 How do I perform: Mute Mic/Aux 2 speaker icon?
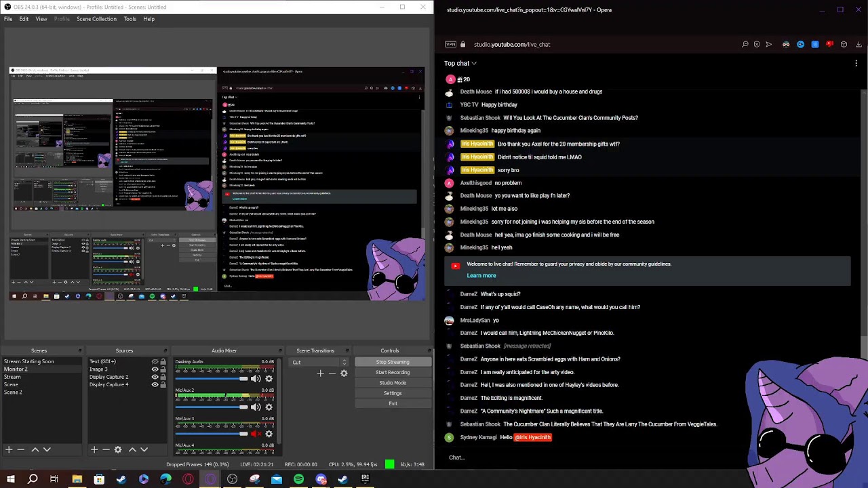click(x=256, y=407)
